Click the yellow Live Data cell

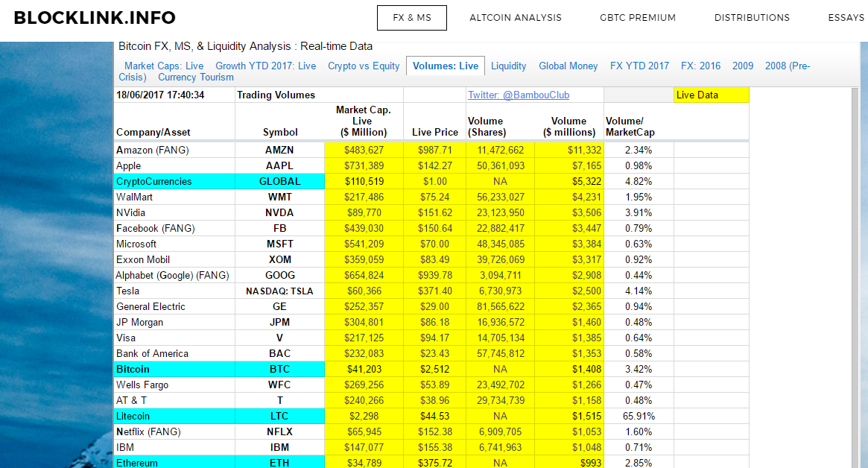[712, 95]
